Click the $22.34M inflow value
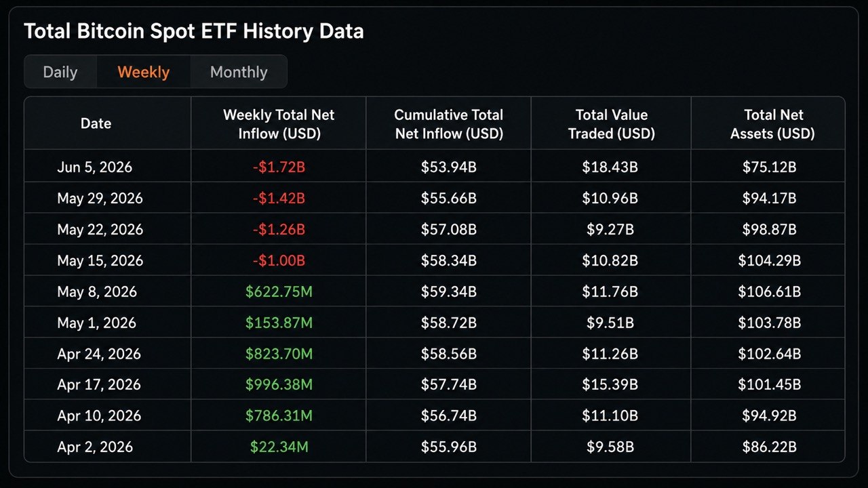868x488 pixels. 279,447
